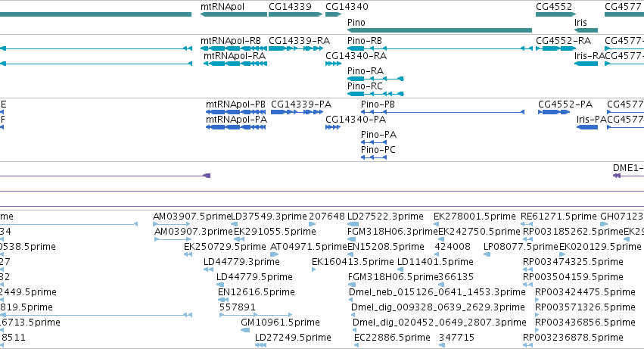This screenshot has width=644, height=349.
Task: Click the Pino-PC protein label
Action: pos(378,151)
